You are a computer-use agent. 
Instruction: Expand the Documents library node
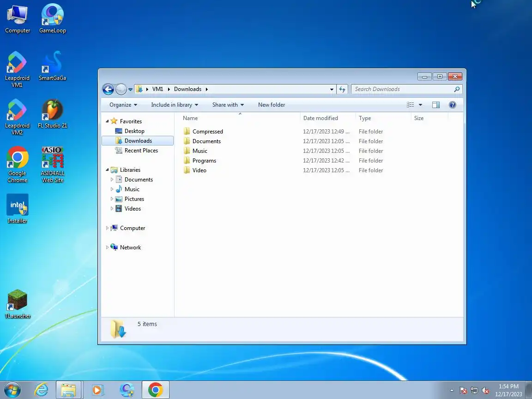point(112,180)
